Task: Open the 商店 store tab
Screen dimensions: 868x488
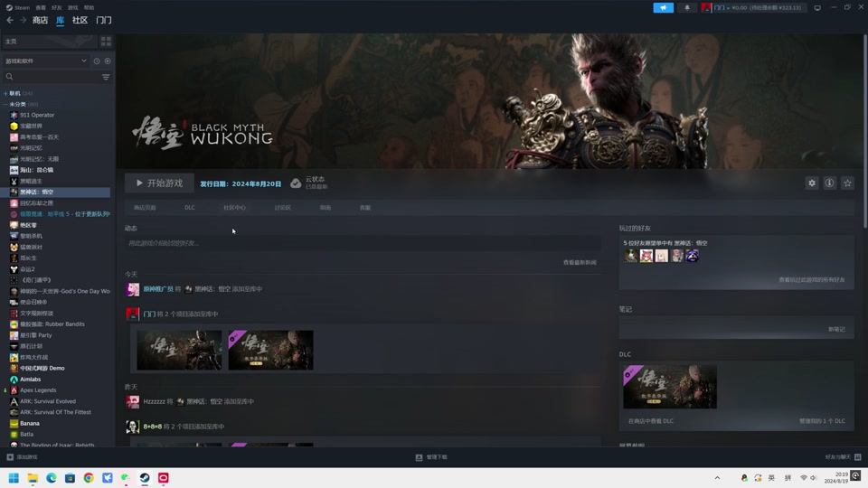Action: 40,20
